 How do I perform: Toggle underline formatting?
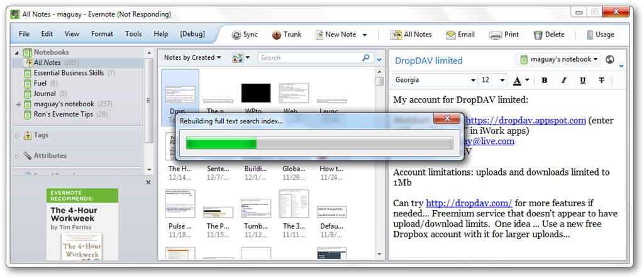pos(582,81)
